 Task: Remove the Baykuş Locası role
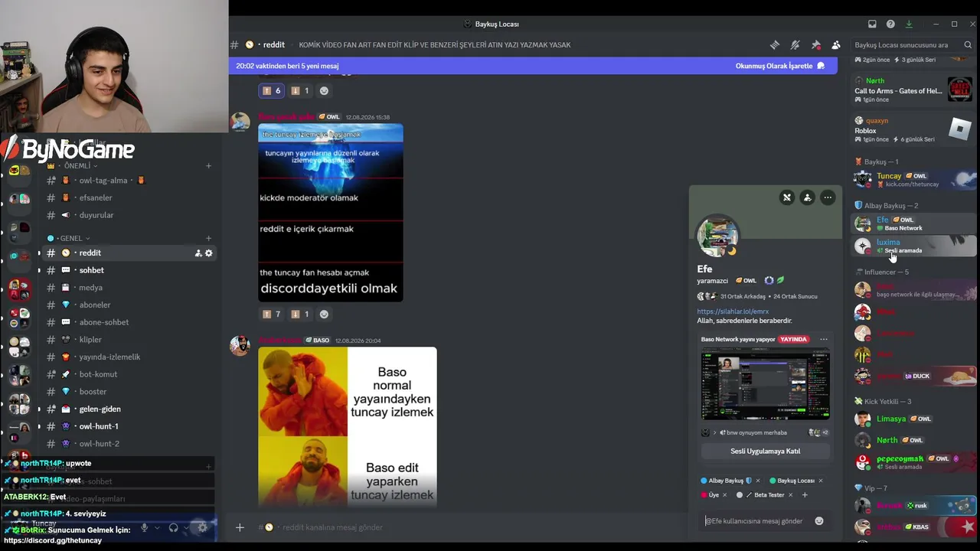(x=820, y=481)
